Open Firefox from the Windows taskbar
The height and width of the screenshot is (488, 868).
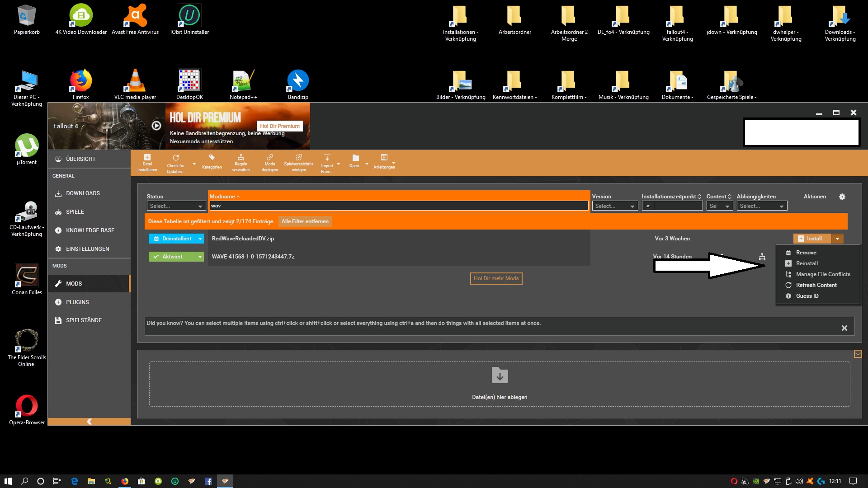(125, 481)
